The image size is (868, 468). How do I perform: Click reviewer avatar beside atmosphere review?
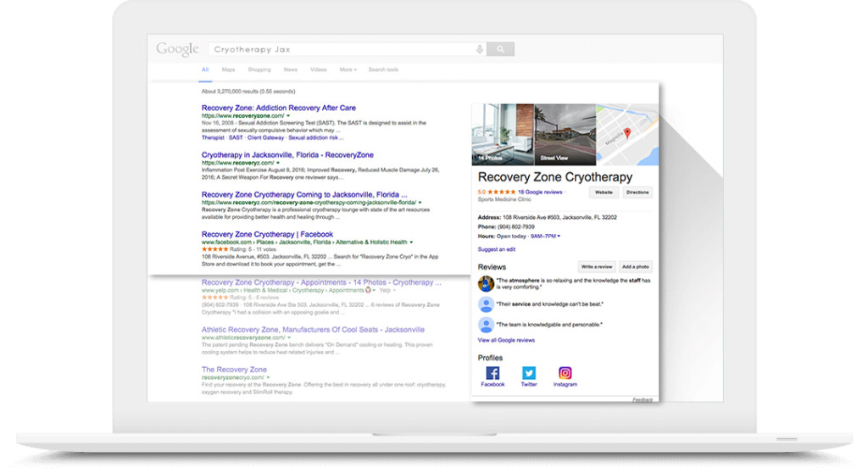(486, 283)
